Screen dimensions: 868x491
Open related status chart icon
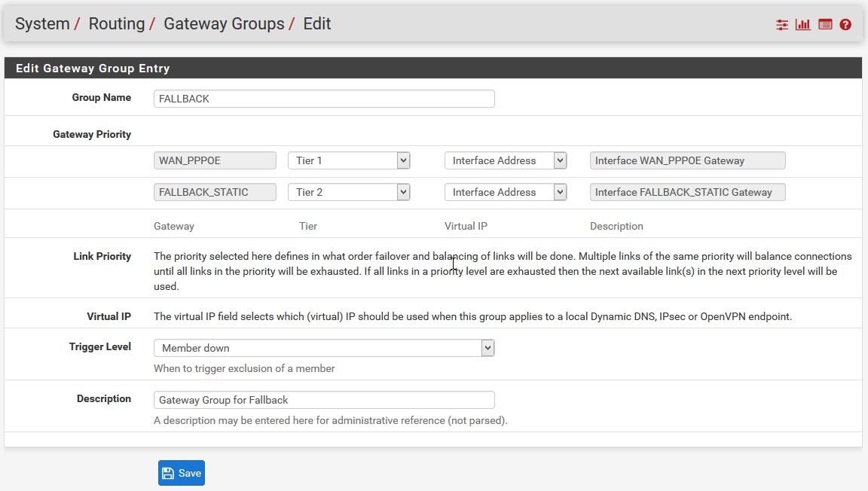pyautogui.click(x=803, y=25)
